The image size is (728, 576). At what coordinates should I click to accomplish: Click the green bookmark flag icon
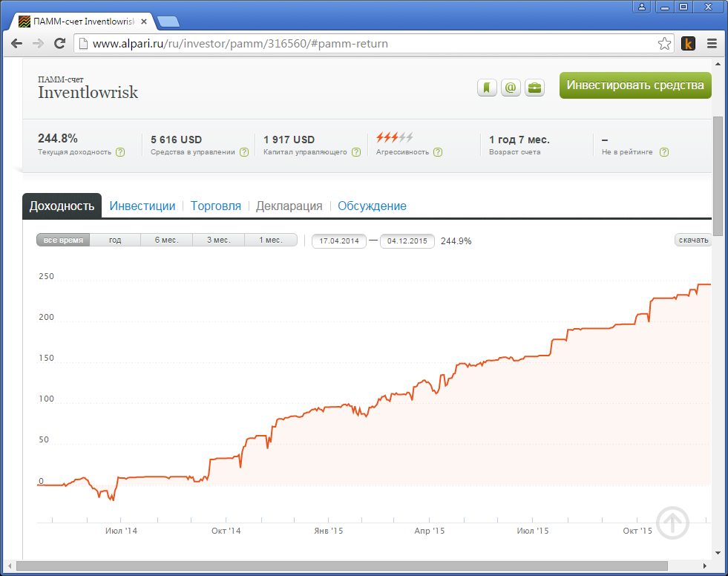click(487, 88)
